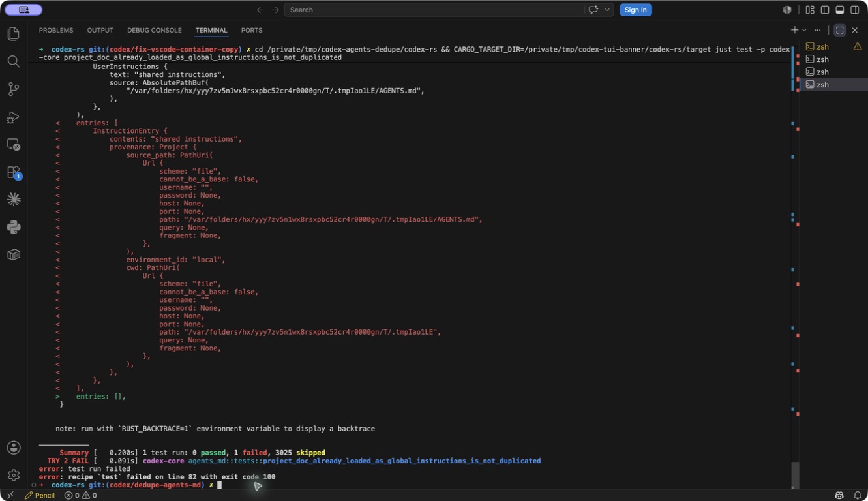Image resolution: width=868 pixels, height=501 pixels.
Task: Select the fourth highlighted zsh terminal
Action: point(833,85)
